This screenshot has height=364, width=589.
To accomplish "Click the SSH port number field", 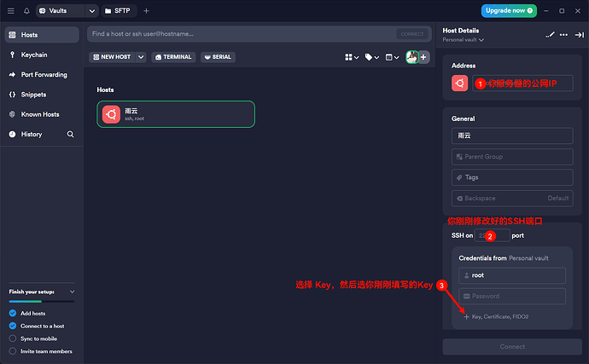I will [x=492, y=235].
